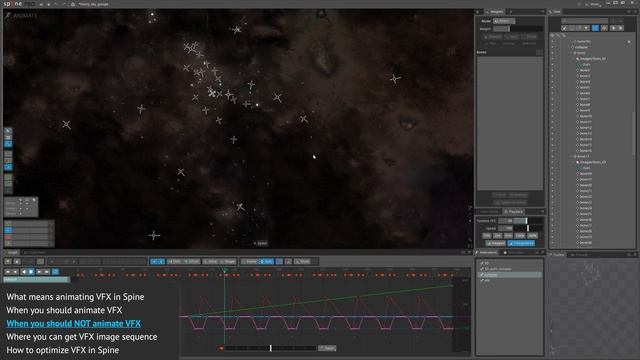
Task: Select the selected timeline row in dopesheet list
Action: (36, 280)
